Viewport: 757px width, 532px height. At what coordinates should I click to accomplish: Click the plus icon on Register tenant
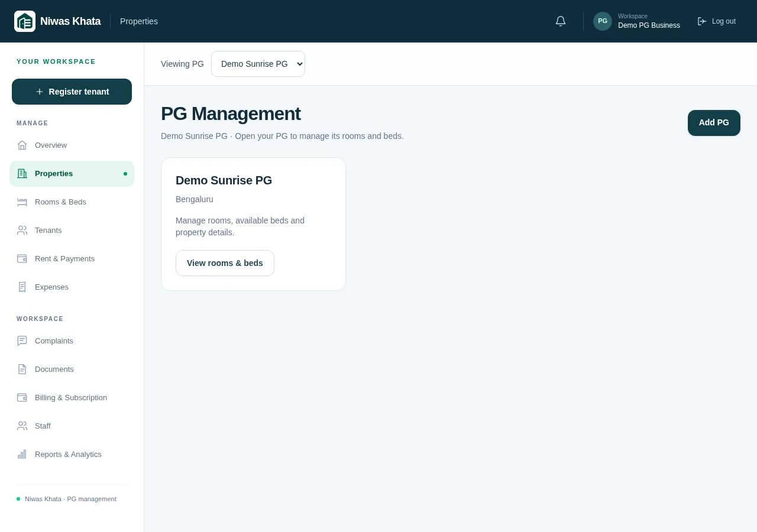[x=40, y=92]
